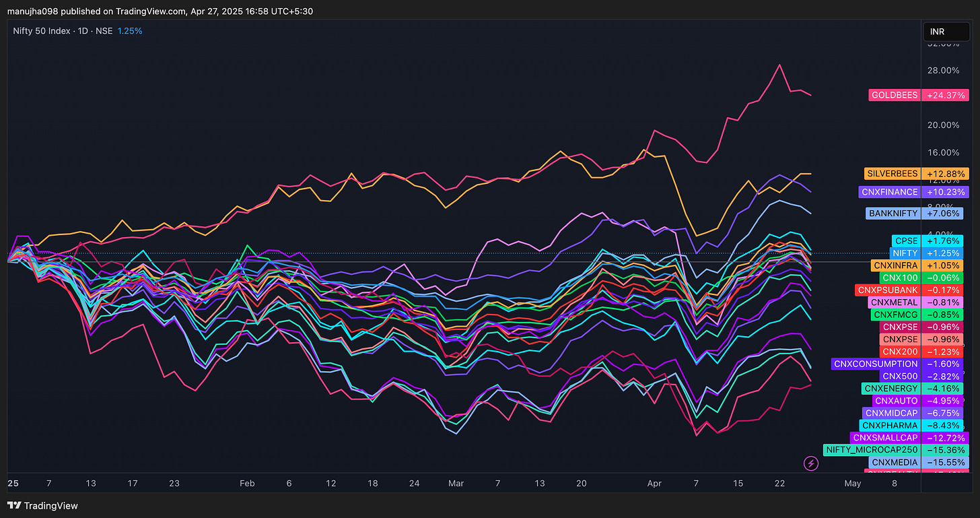The width and height of the screenshot is (980, 518).
Task: Select the CNXSMALLCAP series label
Action: tap(885, 438)
